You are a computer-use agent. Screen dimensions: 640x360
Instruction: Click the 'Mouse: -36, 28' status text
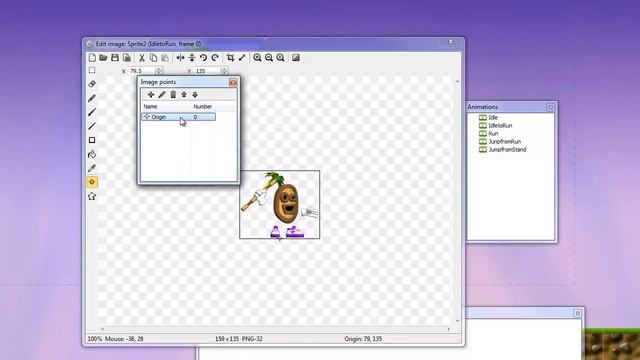(124, 339)
